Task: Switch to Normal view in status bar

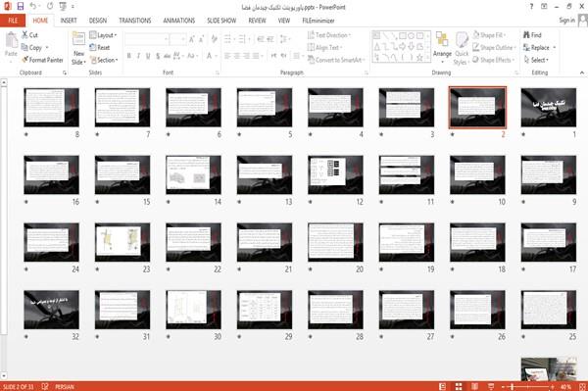Action: (x=443, y=386)
